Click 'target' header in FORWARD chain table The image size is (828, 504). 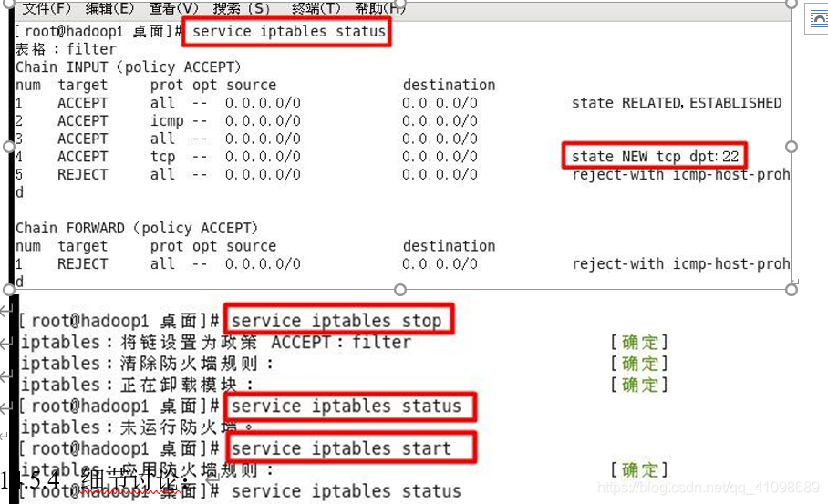[82, 246]
